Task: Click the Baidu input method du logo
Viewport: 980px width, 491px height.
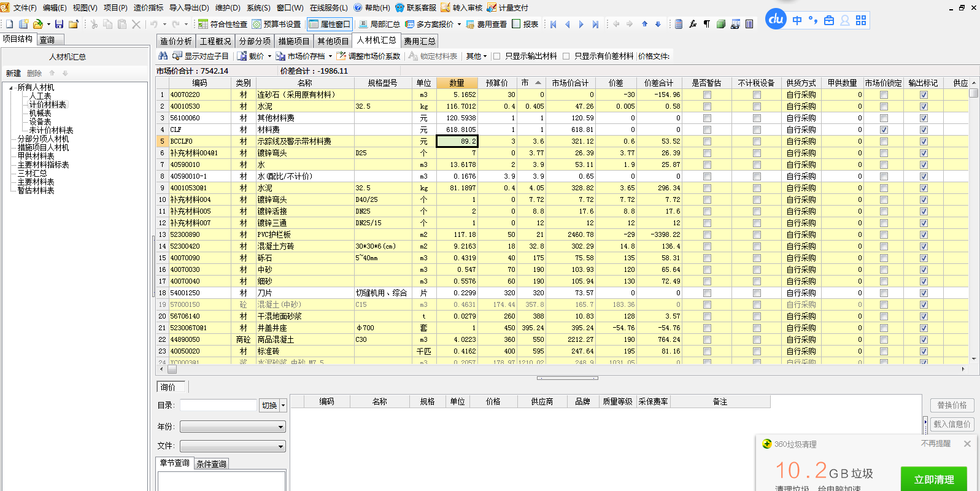Action: (x=776, y=19)
